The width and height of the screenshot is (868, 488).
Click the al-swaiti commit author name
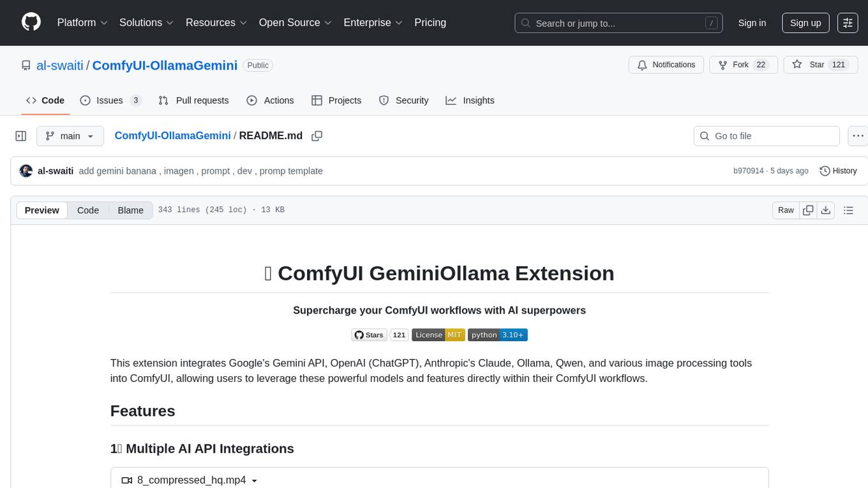click(x=56, y=171)
